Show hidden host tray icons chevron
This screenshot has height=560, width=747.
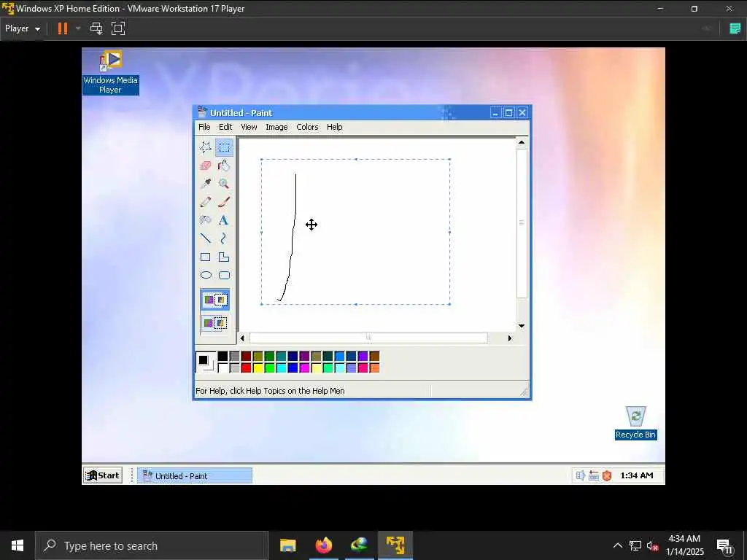click(x=617, y=545)
